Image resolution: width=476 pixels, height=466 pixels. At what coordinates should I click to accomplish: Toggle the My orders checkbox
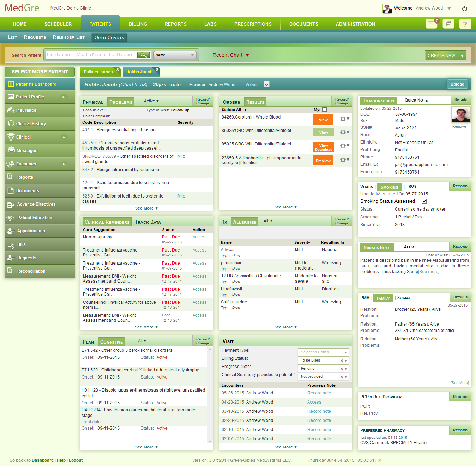(324, 110)
